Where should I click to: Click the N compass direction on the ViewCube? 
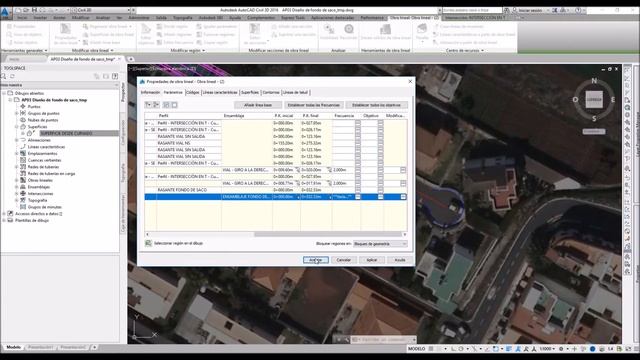[594, 81]
